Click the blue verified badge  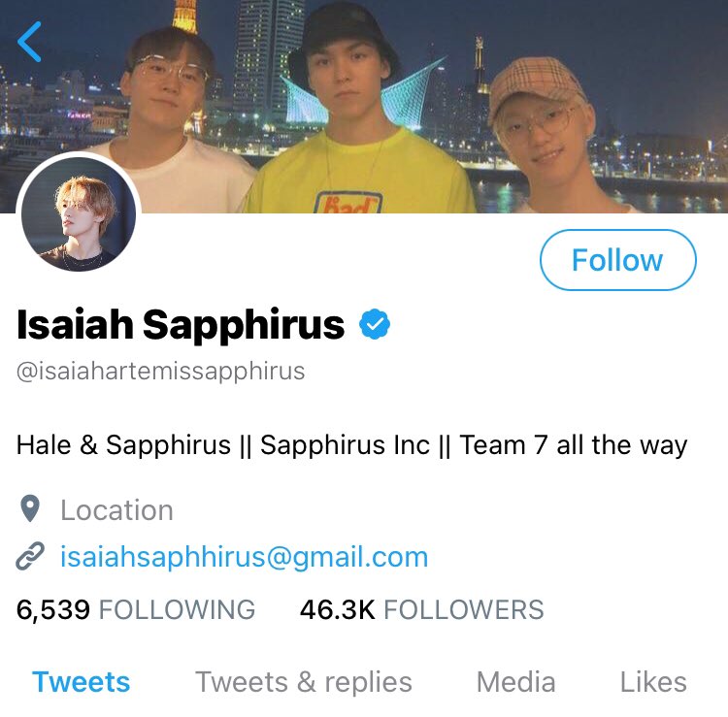[x=375, y=324]
